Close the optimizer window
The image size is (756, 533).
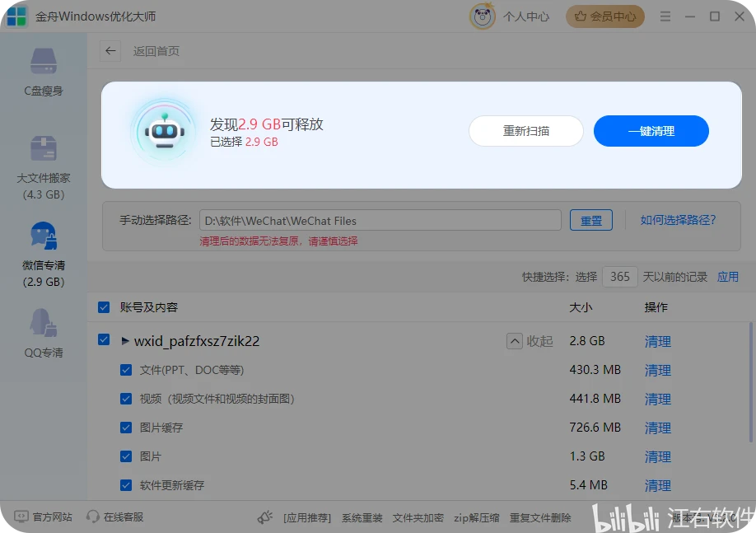[x=740, y=16]
